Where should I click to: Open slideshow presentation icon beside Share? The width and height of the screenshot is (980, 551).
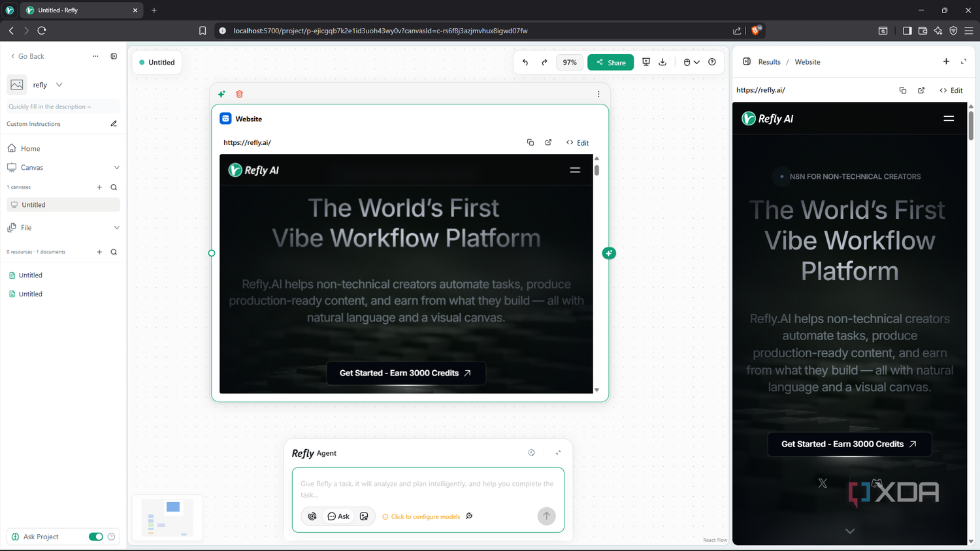[x=646, y=62]
